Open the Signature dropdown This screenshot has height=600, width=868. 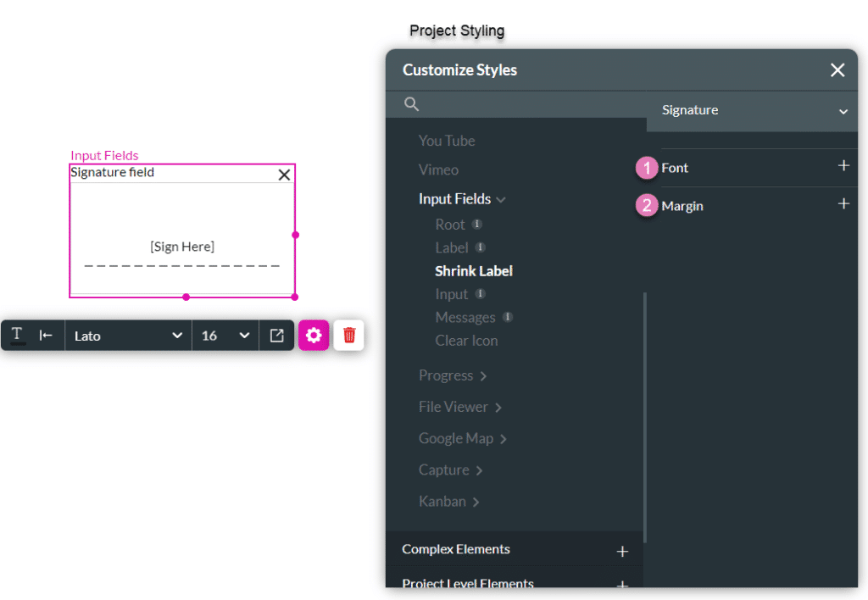pos(843,111)
